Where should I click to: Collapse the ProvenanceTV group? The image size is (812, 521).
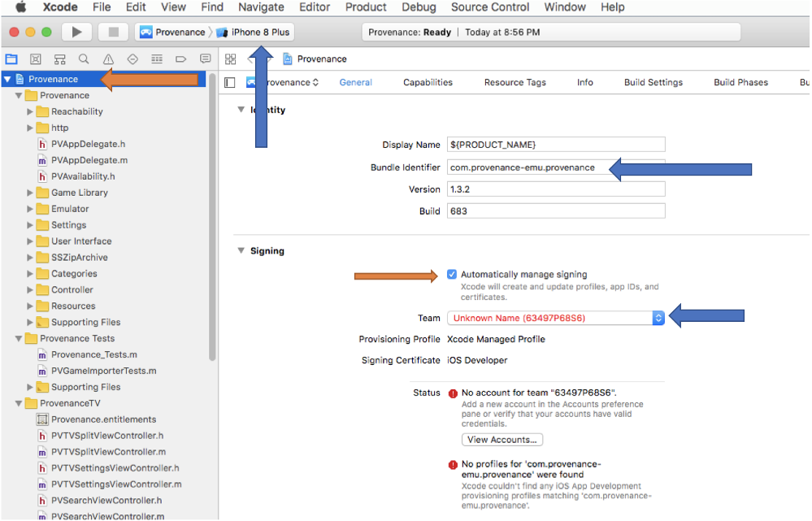click(19, 403)
